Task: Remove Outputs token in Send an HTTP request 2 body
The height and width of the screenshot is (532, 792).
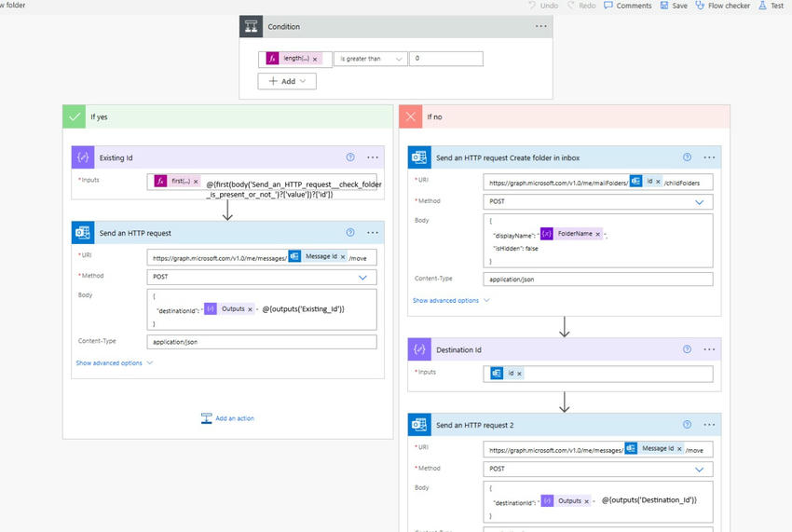Action: [x=586, y=501]
